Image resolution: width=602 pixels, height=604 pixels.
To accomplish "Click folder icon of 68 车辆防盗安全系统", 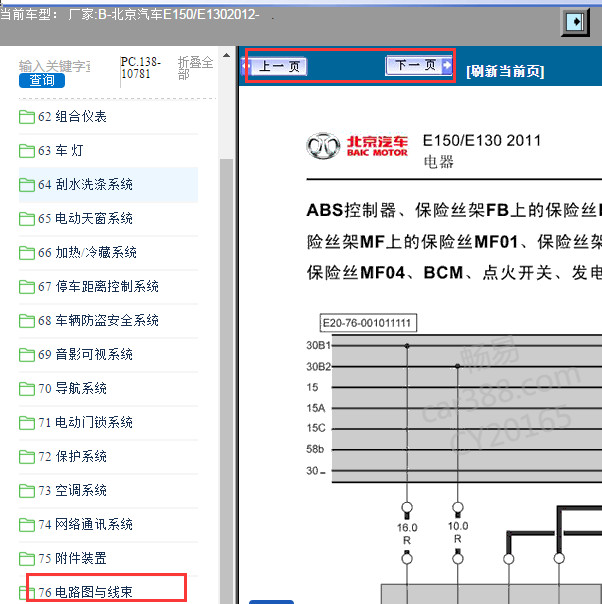I will (27, 321).
